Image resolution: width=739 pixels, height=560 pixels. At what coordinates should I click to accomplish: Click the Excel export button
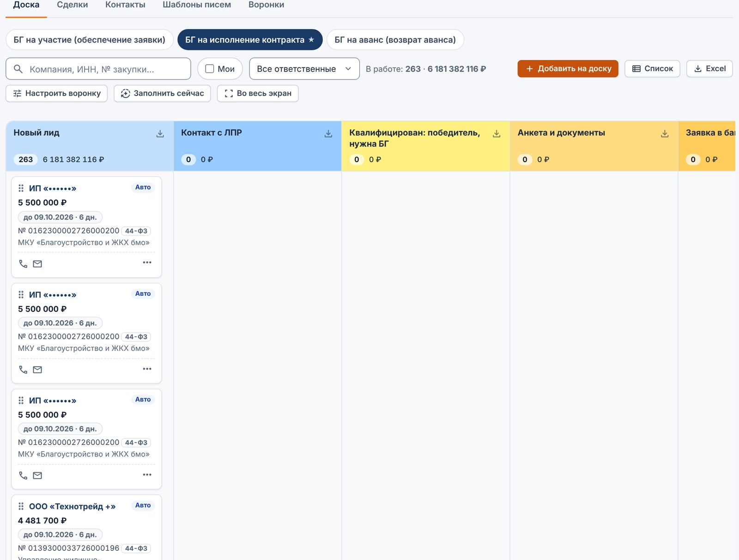pyautogui.click(x=709, y=69)
